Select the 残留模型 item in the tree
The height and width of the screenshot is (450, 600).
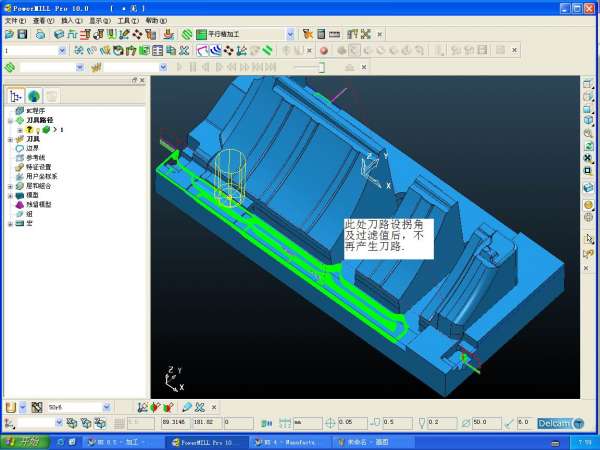coord(40,204)
